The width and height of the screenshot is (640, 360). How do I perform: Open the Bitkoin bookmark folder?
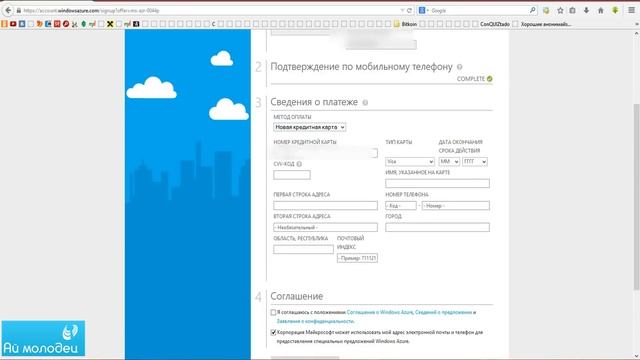(405, 24)
